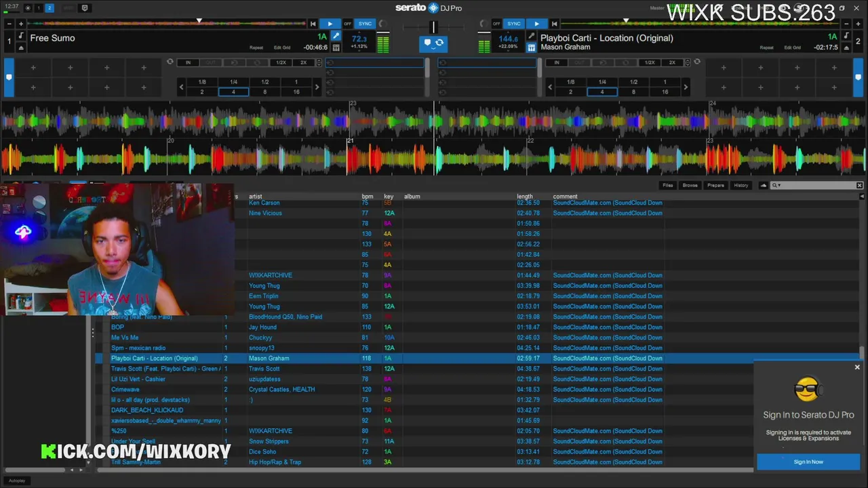The height and width of the screenshot is (488, 868).
Task: Click loop slot stepper on deck 2
Action: [x=687, y=62]
